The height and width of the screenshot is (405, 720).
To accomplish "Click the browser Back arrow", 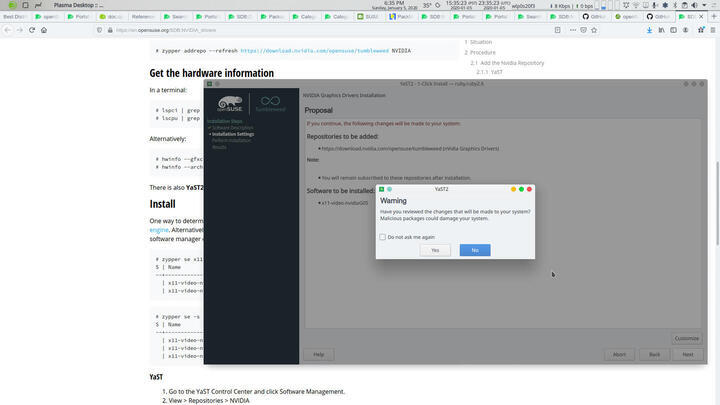I will tap(8, 30).
